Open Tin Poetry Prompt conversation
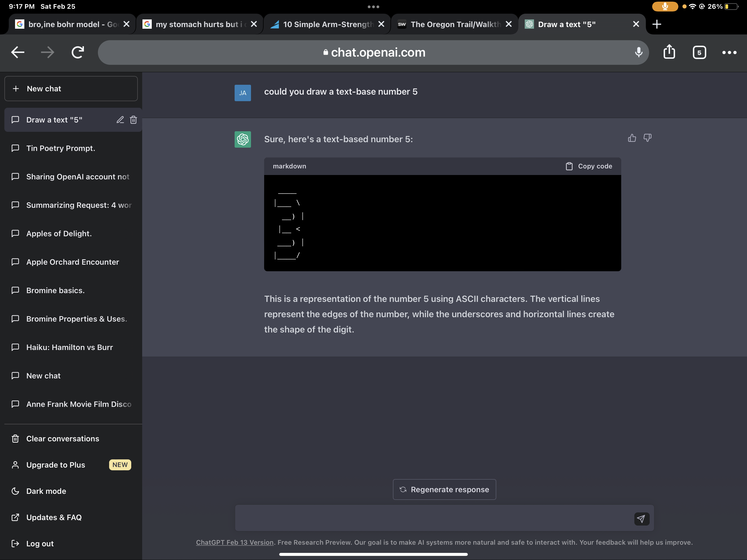747x560 pixels. click(x=61, y=148)
